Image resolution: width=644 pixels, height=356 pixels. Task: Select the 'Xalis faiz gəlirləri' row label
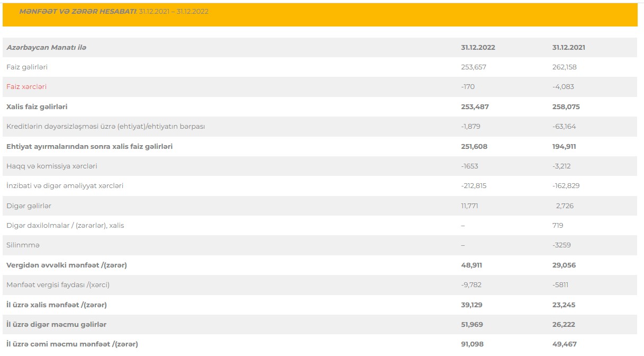37,106
